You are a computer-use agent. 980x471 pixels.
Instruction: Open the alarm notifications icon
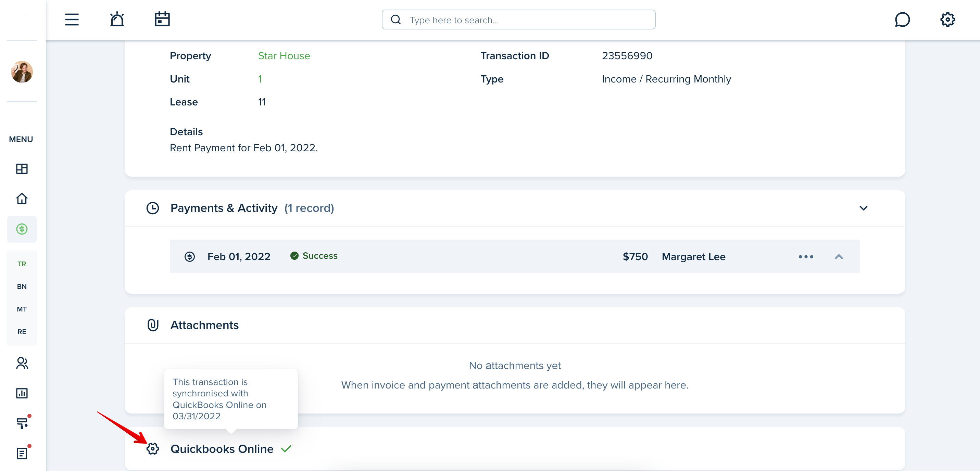(117, 20)
